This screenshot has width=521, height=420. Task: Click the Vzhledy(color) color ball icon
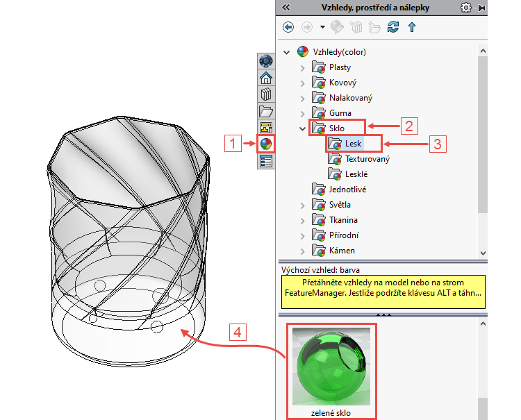(x=303, y=52)
